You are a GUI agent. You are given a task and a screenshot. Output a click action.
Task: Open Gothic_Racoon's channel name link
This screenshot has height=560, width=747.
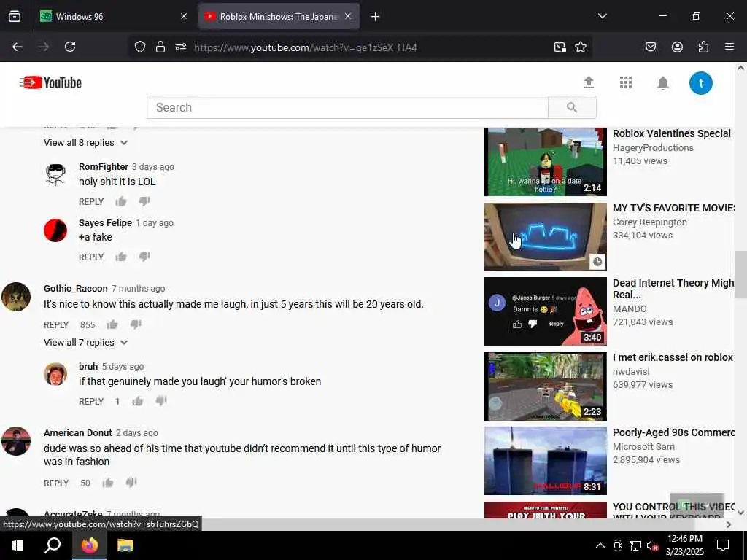click(x=75, y=289)
